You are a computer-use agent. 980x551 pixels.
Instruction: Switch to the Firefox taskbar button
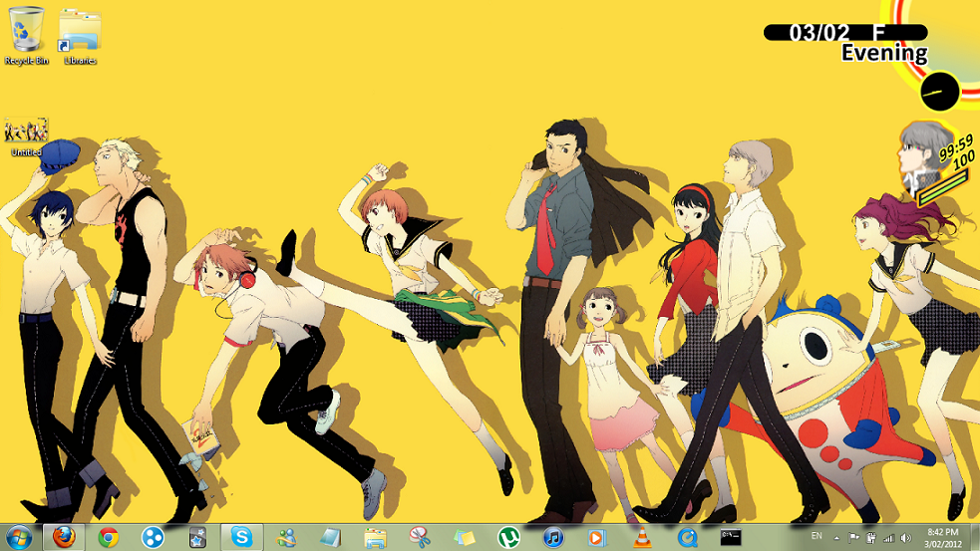(x=63, y=537)
